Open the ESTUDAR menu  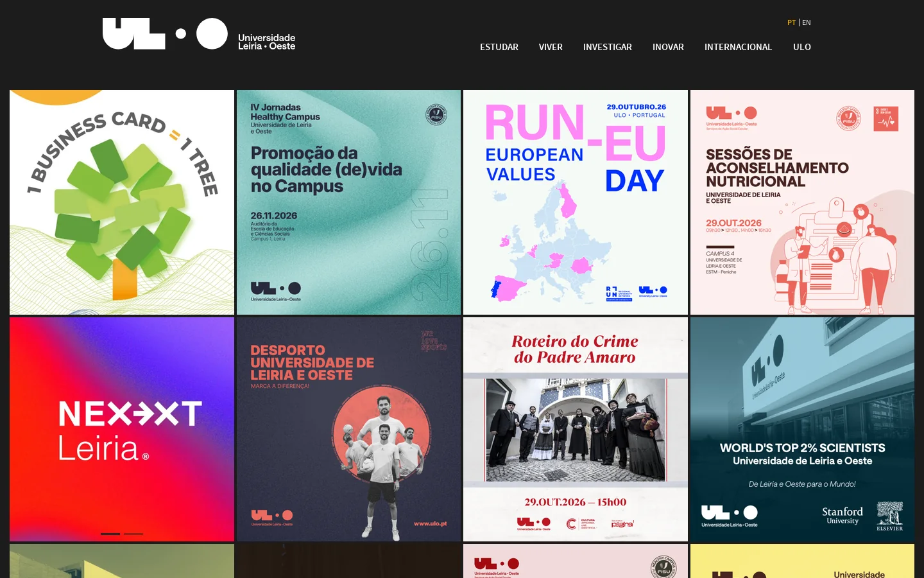click(499, 47)
